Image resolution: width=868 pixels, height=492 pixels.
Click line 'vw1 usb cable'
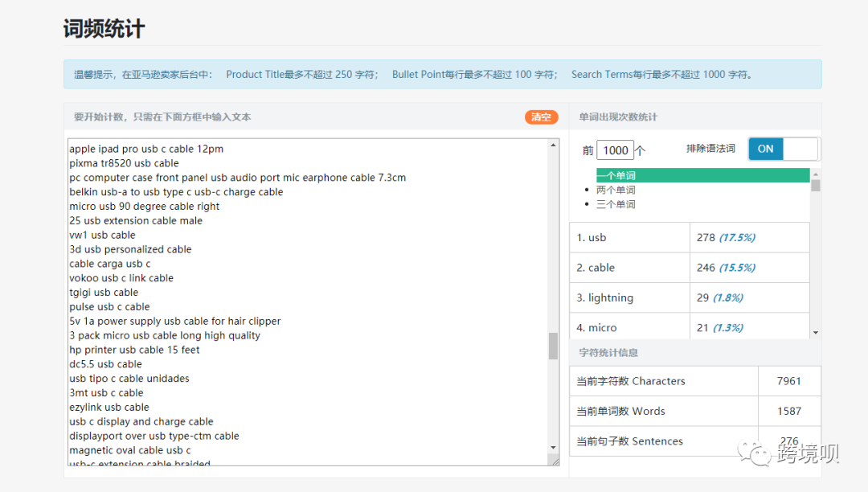[x=102, y=236]
